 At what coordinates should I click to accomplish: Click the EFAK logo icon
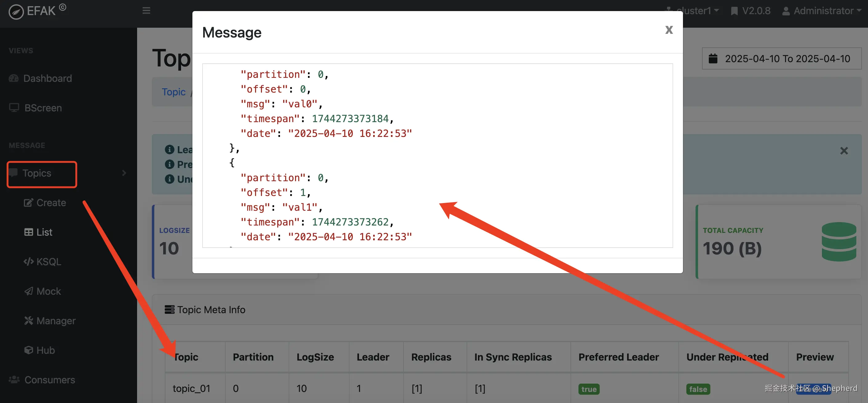pos(16,12)
